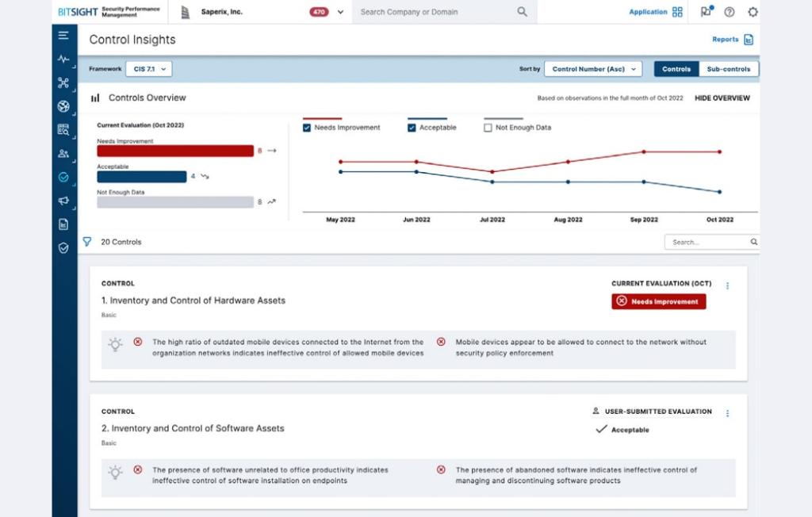812x517 pixels.
Task: Uncheck the Needs Improvement legend checkbox
Action: pyautogui.click(x=308, y=126)
